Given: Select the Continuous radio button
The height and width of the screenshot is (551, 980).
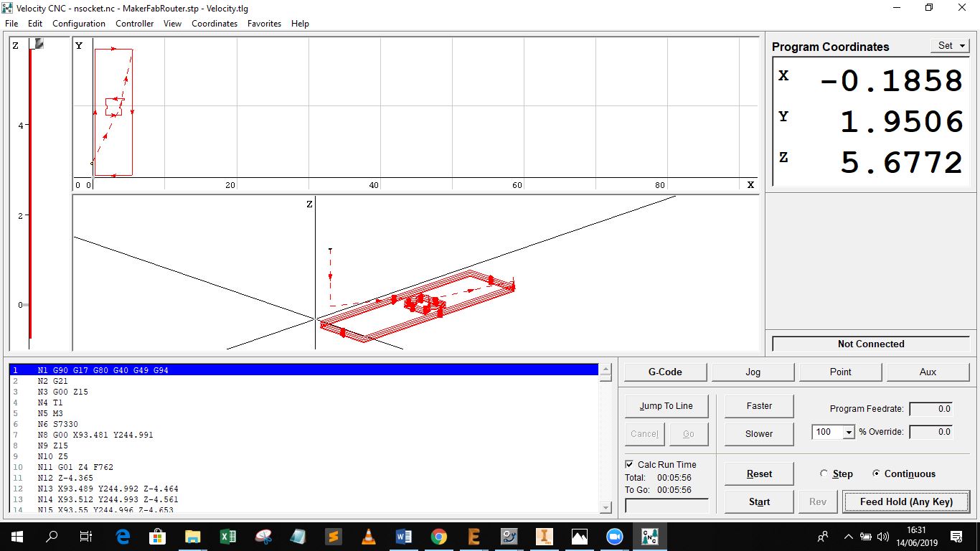Looking at the screenshot, I should pyautogui.click(x=876, y=474).
